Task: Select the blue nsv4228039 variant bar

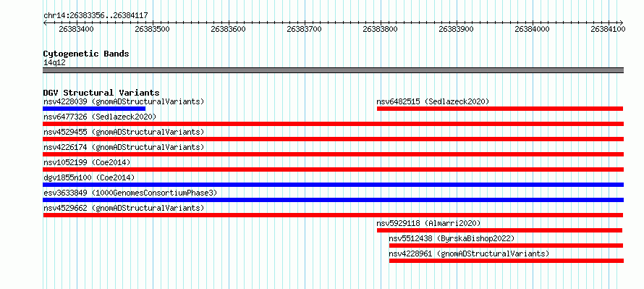Action: tap(94, 109)
